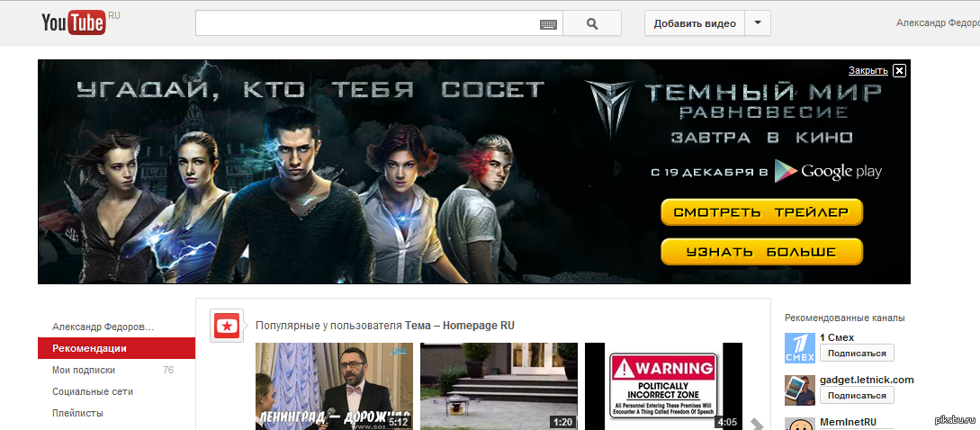Click the Добавить видео button
Viewport: 980px width, 430px height.
[695, 23]
